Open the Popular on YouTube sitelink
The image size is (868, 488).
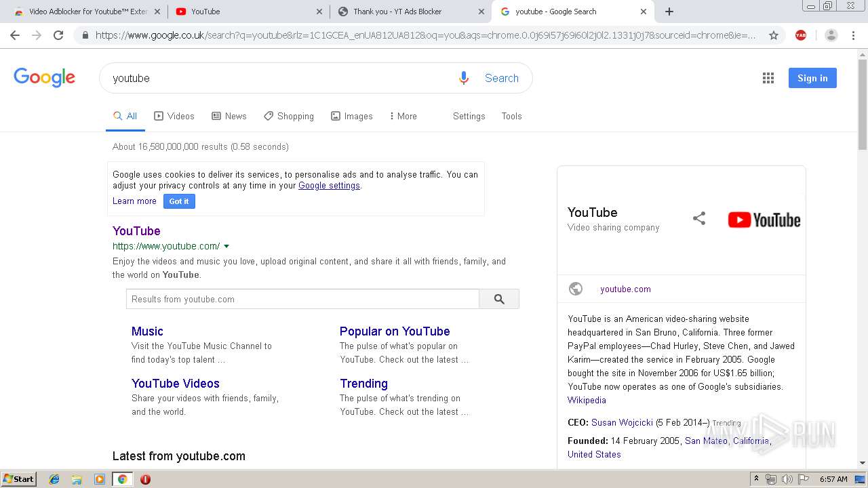(x=395, y=331)
